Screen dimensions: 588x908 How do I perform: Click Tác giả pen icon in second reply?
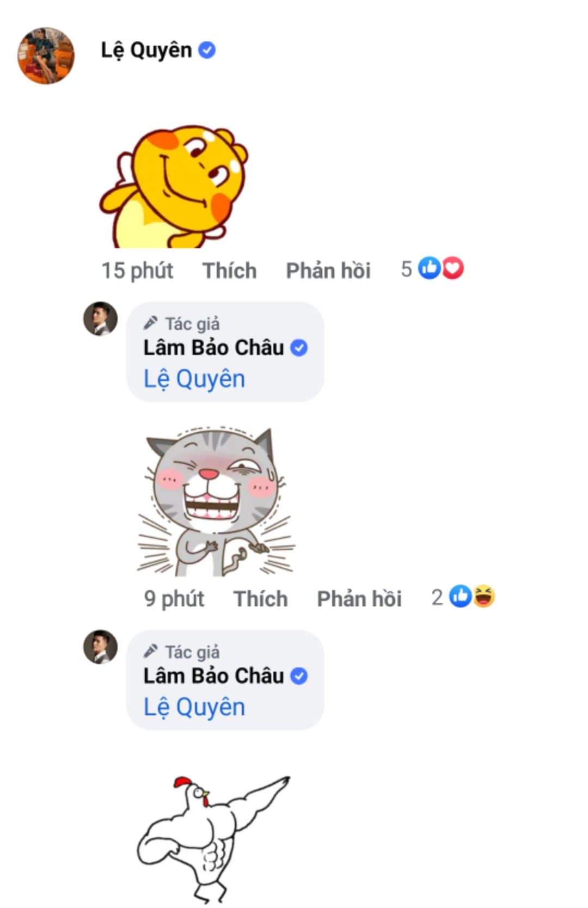[x=150, y=651]
